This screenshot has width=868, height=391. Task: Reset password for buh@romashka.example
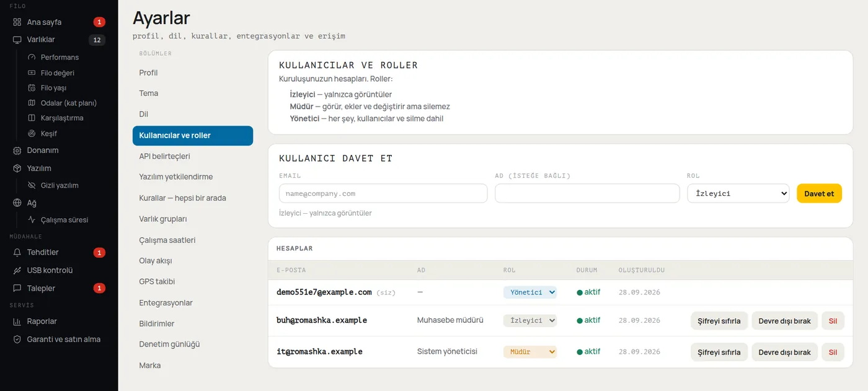click(719, 321)
